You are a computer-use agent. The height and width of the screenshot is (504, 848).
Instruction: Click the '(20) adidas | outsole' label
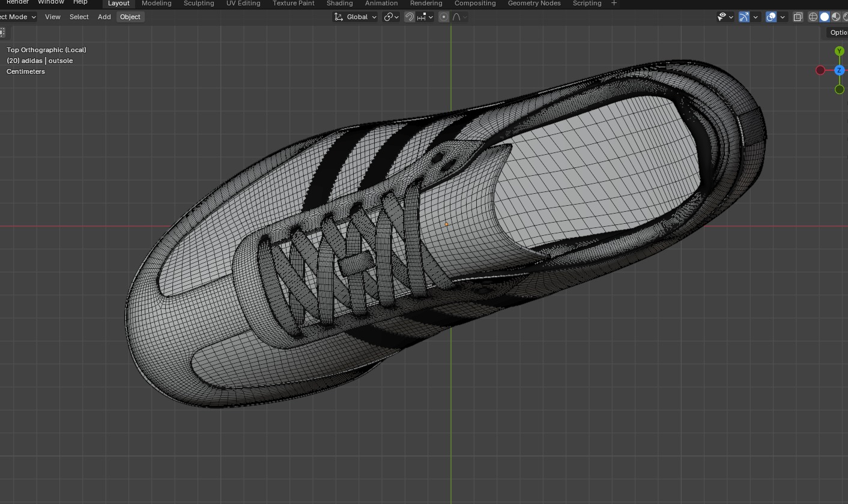coord(40,61)
